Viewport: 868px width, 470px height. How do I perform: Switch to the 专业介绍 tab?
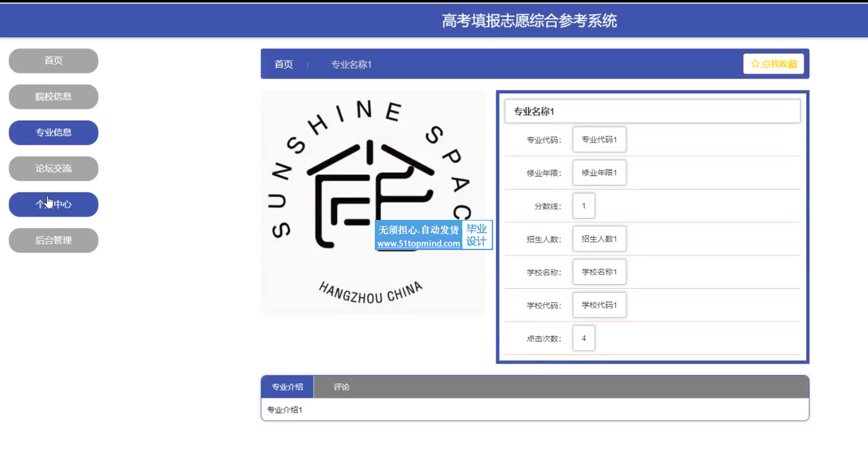pos(287,387)
